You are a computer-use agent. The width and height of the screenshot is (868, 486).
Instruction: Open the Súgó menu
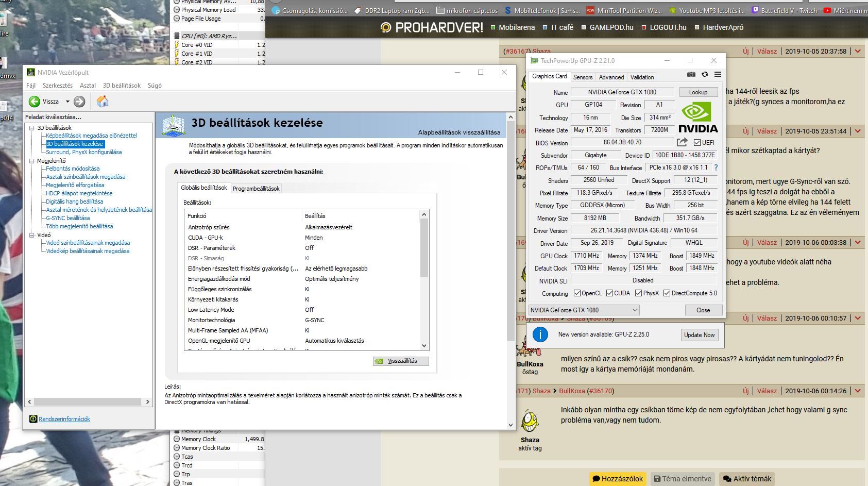(x=155, y=86)
